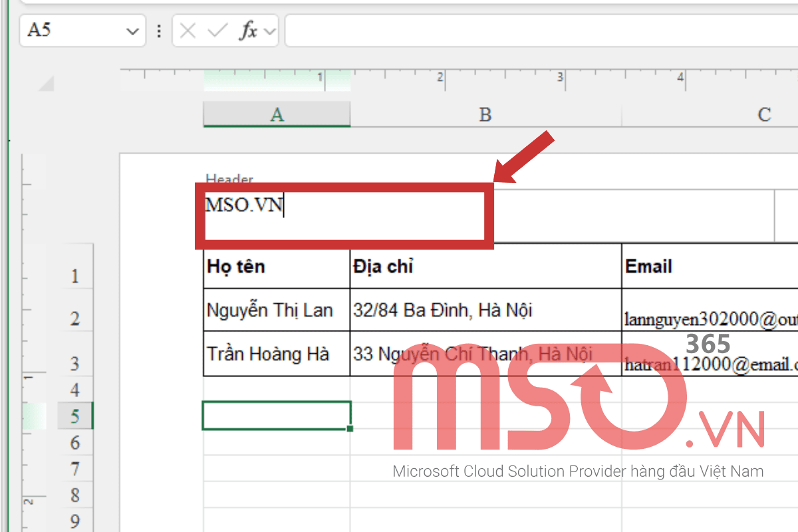This screenshot has height=532, width=798.
Task: Click the cell labeled Họ tên
Action: click(276, 266)
